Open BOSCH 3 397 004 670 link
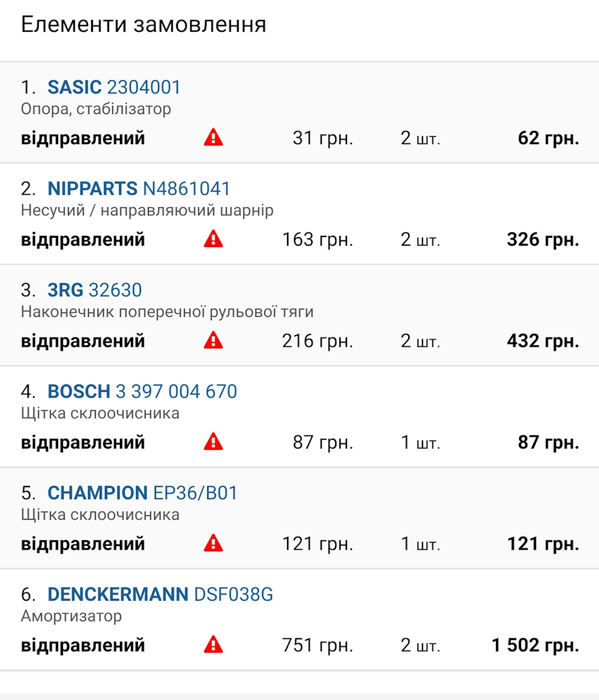Screen dimensions: 599x700 coord(142,392)
